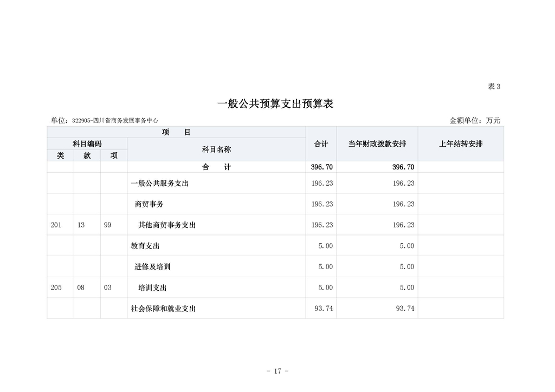Image resolution: width=555 pixels, height=392 pixels.
Task: Select the 类 column header
Action: (60, 155)
